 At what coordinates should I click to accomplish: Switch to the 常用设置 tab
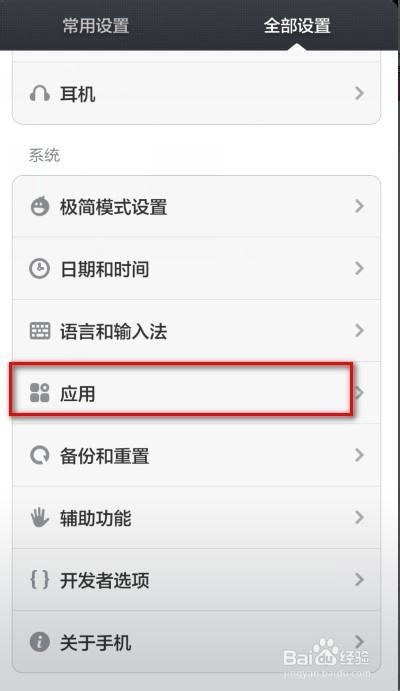pyautogui.click(x=96, y=26)
